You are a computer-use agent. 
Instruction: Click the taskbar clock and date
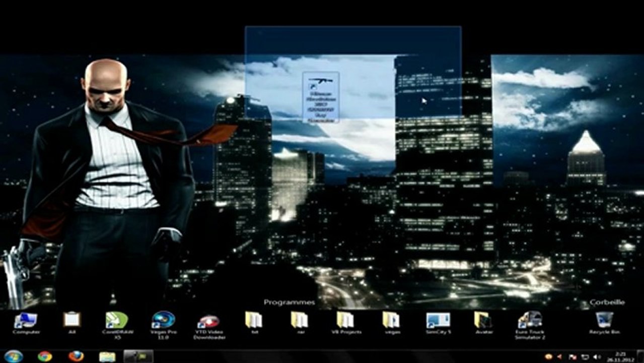coord(621,357)
